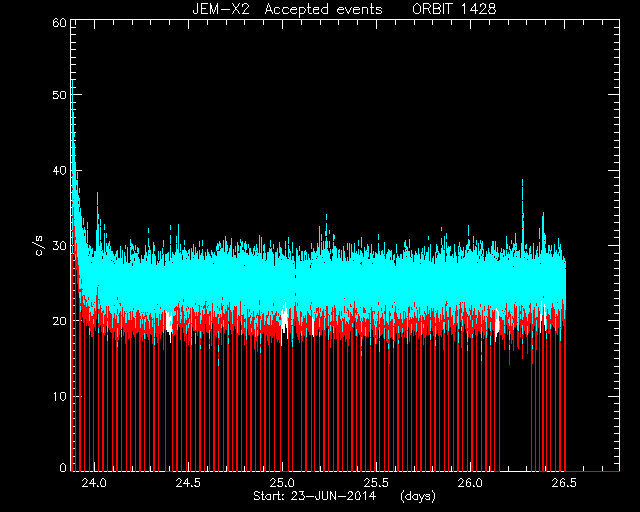This screenshot has width=640, height=512.
Task: Click the white gap marker near 25.0
Action: (284, 318)
